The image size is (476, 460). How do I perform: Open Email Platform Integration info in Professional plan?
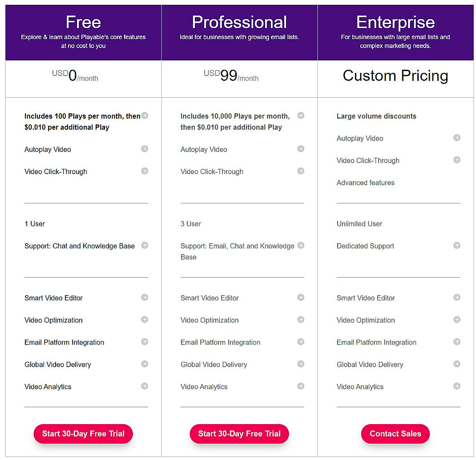coord(301,342)
